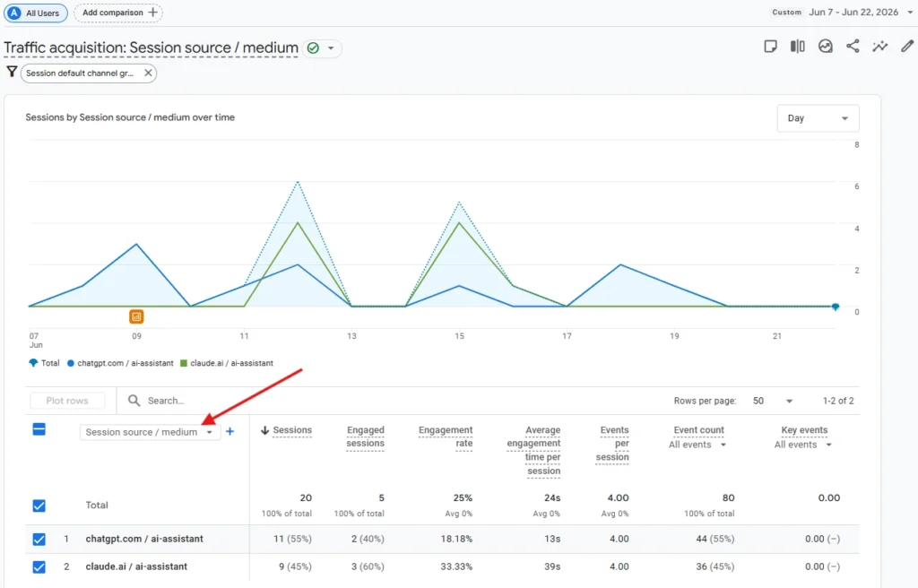Click the green report status checkmark
The width and height of the screenshot is (918, 588).
pyautogui.click(x=313, y=48)
